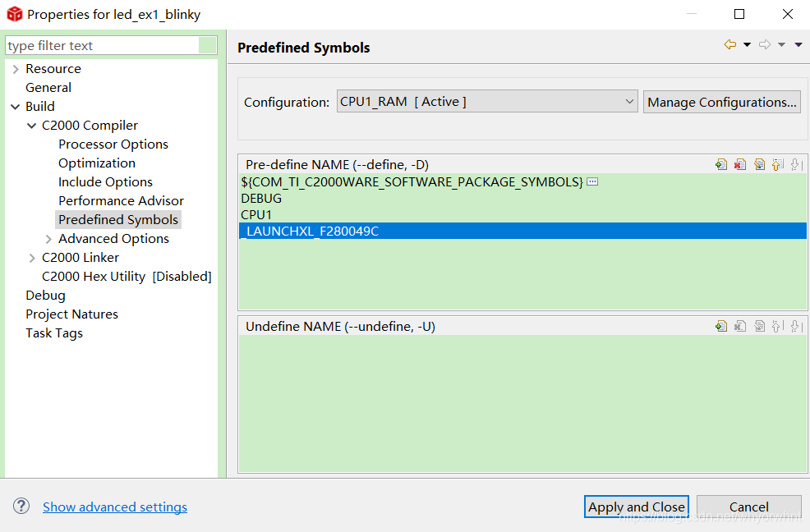
Task: Click the Cancel button
Action: [x=749, y=507]
